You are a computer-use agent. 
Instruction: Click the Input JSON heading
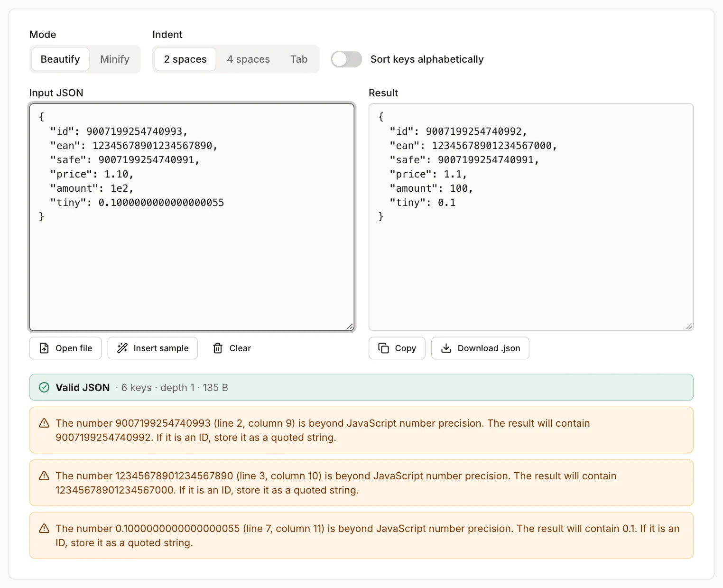[x=56, y=93]
